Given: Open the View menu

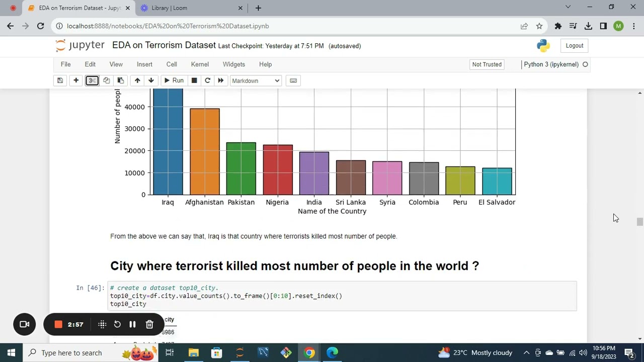Looking at the screenshot, I should (x=116, y=64).
